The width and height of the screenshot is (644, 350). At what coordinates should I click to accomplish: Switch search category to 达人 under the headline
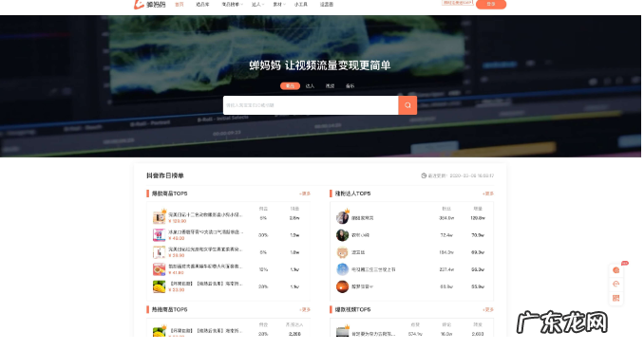pyautogui.click(x=310, y=86)
